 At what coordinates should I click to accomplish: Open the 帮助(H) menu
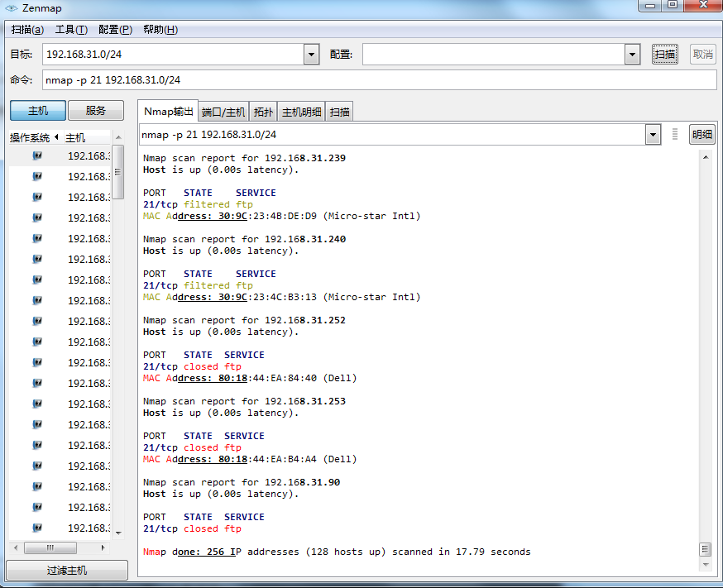160,30
